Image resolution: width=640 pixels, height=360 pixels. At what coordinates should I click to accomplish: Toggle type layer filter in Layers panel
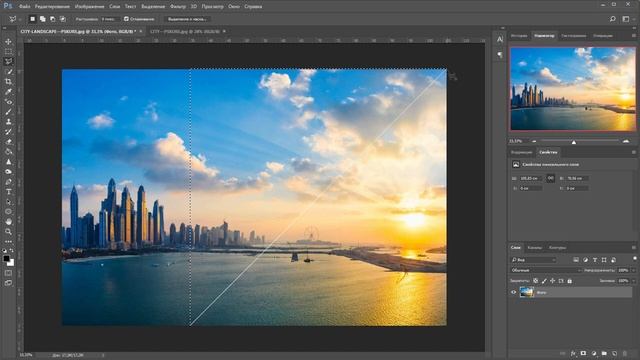[595, 260]
